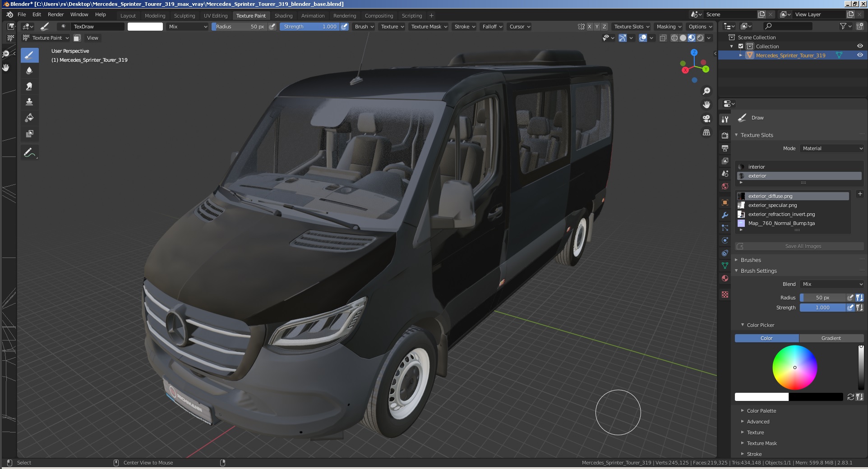Select the Color button in Color Picker
Viewport: 868px width, 469px height.
[766, 338]
